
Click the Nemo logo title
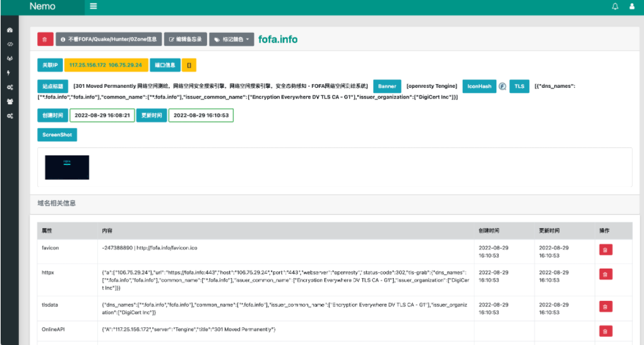(42, 6)
